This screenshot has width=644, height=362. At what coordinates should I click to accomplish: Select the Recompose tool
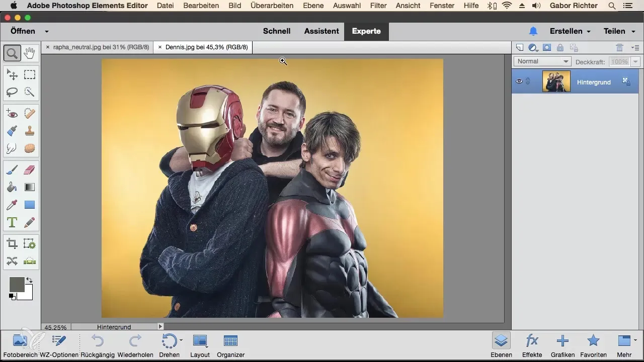point(30,244)
